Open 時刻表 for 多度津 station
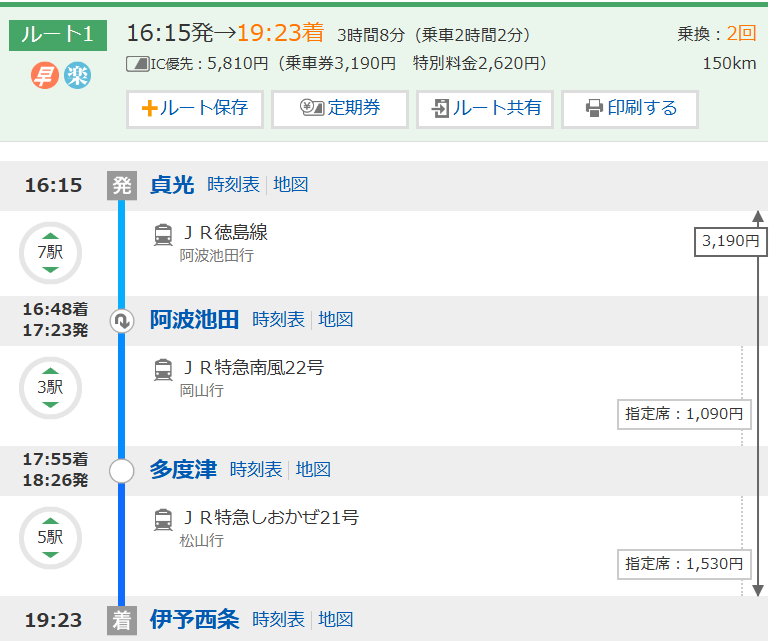The height and width of the screenshot is (641, 770). (x=256, y=470)
